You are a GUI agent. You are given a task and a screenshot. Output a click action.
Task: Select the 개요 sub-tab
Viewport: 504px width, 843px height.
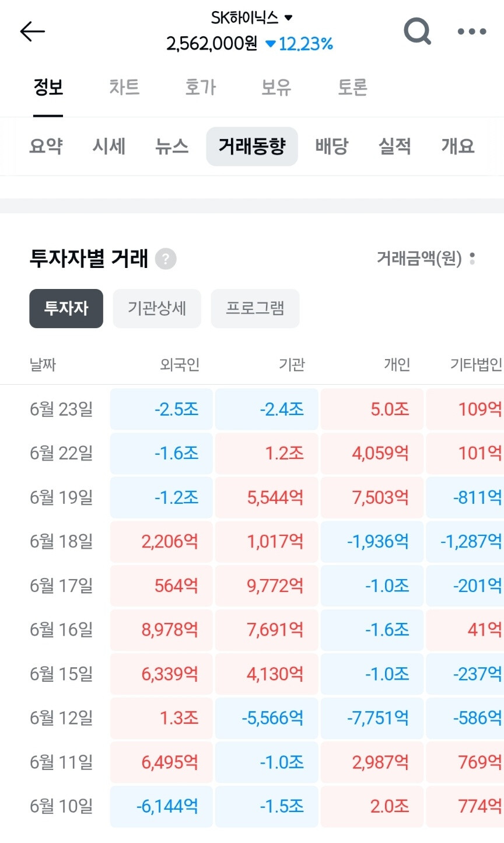click(x=458, y=146)
